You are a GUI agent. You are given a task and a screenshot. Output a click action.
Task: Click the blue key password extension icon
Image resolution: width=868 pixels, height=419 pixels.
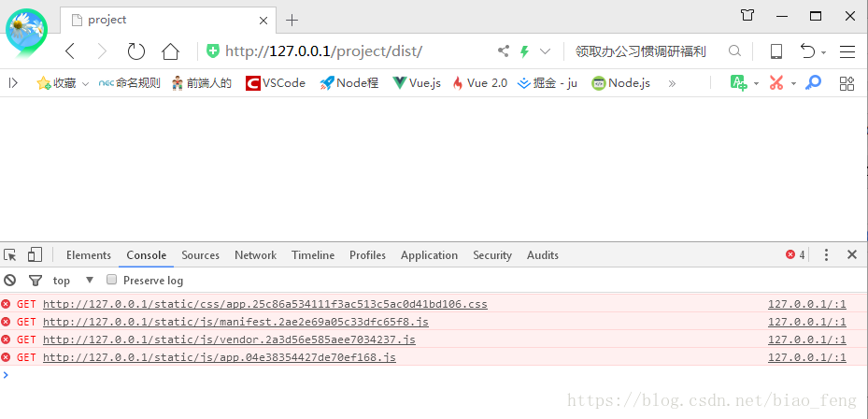click(813, 83)
